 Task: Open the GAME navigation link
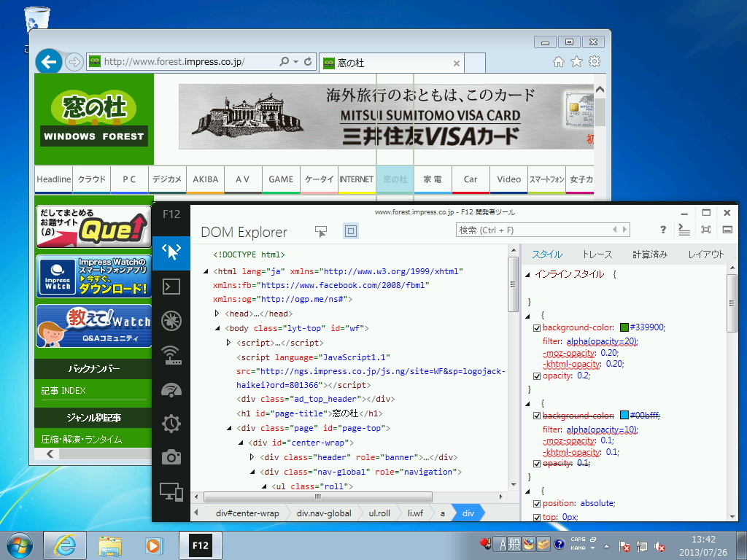click(281, 179)
